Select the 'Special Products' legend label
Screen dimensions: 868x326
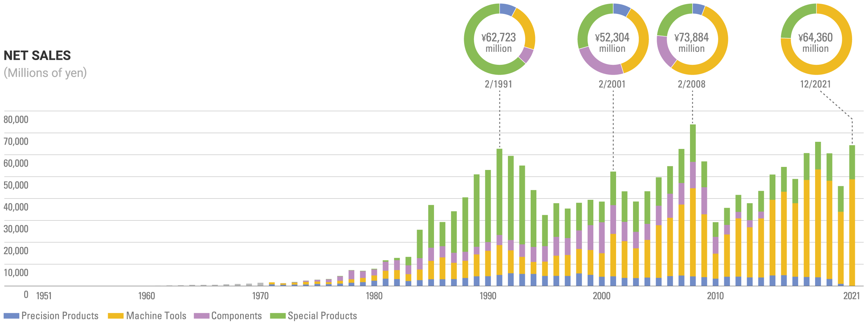pyautogui.click(x=322, y=316)
